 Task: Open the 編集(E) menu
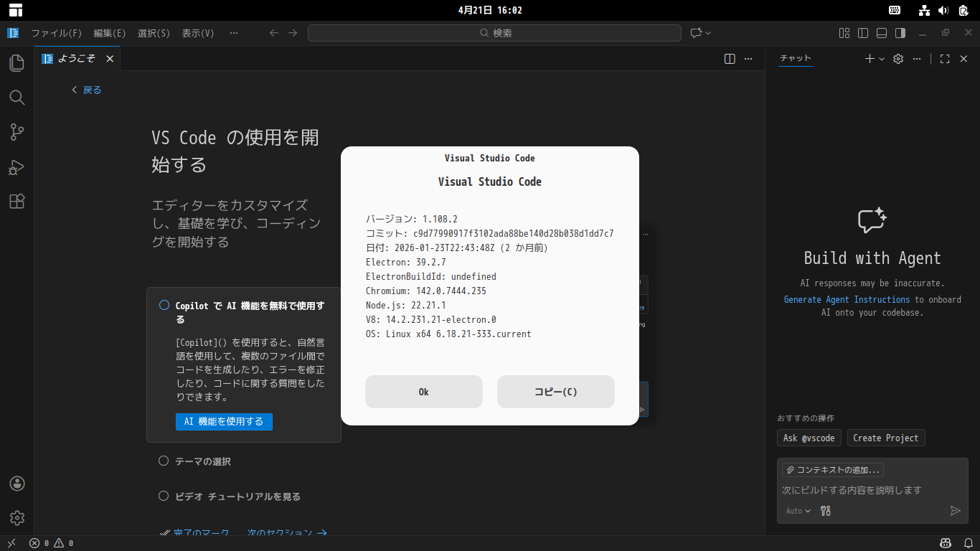click(110, 33)
